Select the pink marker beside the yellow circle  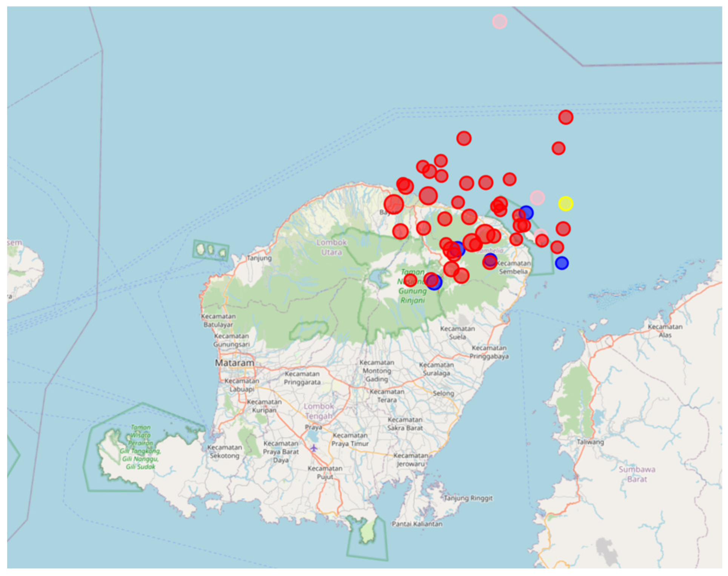coord(537,198)
